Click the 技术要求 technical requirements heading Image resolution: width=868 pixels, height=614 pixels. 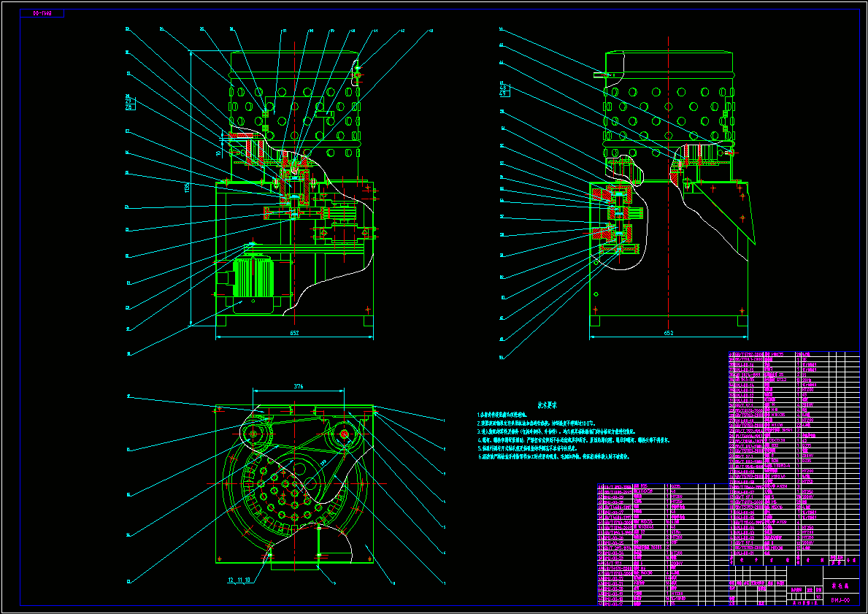[x=547, y=405]
